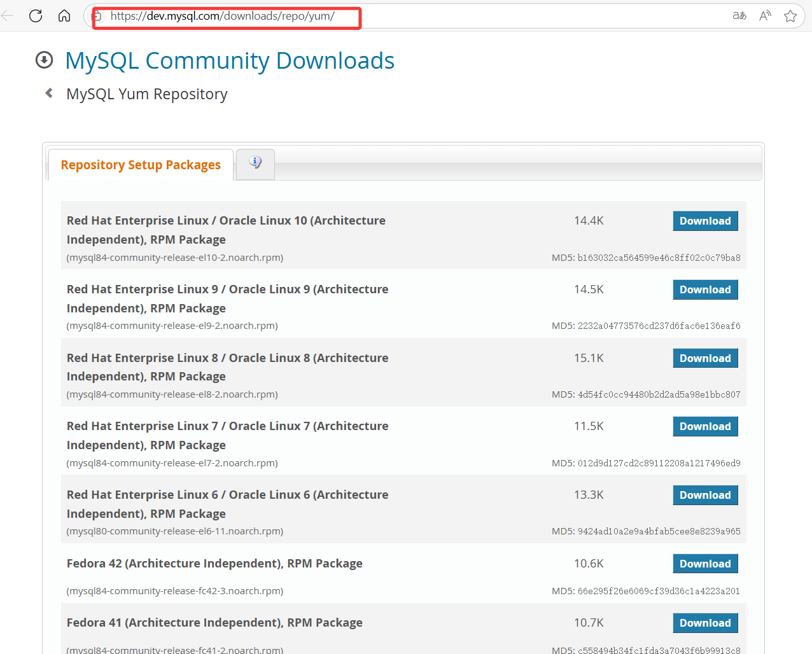Click the Red Hat Enterprise Linux 10 package title
This screenshot has width=812, height=654.
(x=226, y=230)
